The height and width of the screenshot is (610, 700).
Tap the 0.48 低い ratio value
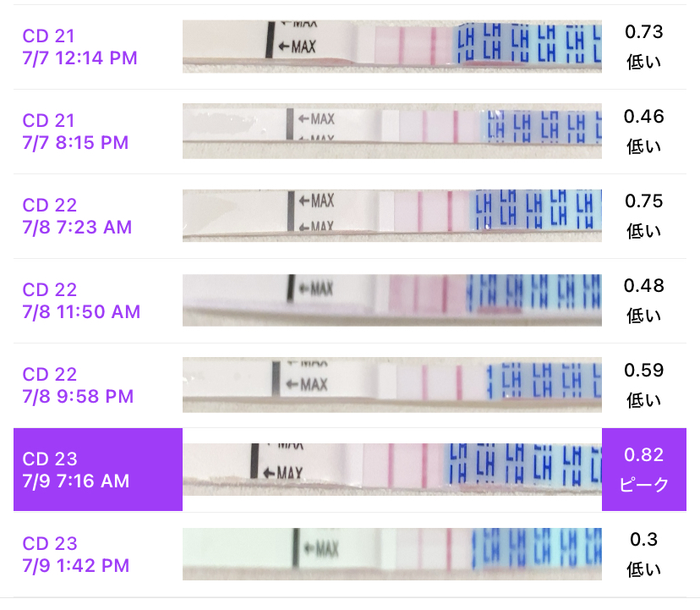[x=643, y=300]
